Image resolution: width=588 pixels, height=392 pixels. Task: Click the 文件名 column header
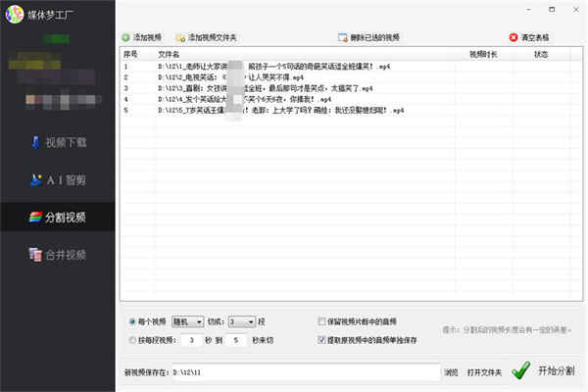(x=169, y=55)
